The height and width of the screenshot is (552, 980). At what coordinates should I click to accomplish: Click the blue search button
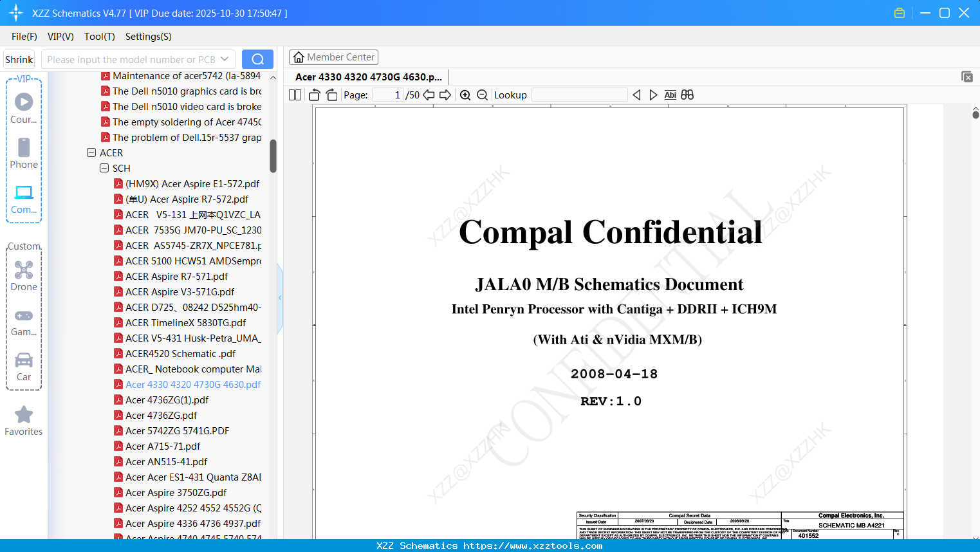point(257,59)
